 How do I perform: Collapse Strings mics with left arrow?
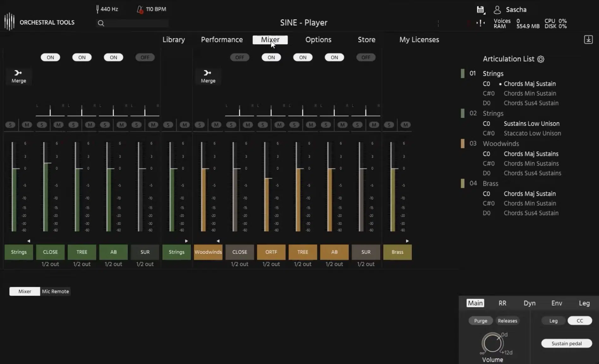coord(29,241)
